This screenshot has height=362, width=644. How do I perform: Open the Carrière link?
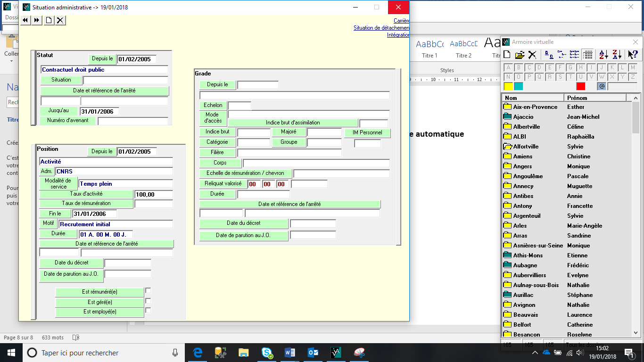[x=401, y=21]
